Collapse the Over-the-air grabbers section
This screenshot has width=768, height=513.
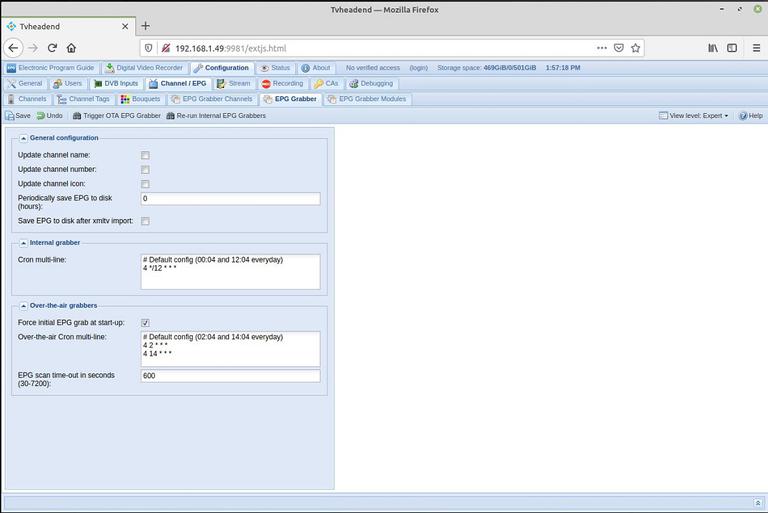tap(23, 306)
